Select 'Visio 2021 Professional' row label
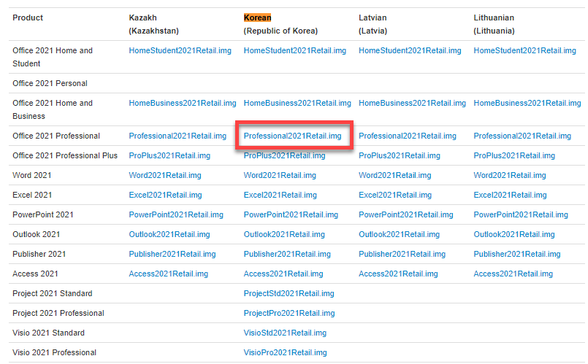588x364 pixels. tap(54, 352)
